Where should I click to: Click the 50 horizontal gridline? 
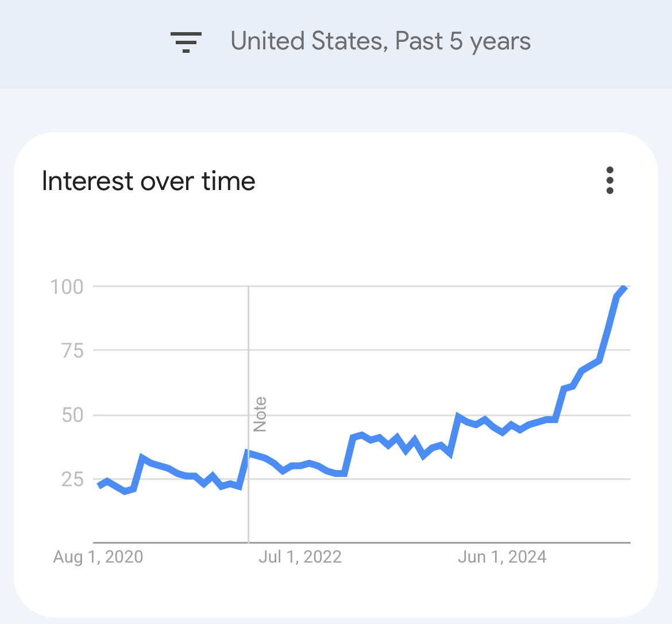(362, 415)
